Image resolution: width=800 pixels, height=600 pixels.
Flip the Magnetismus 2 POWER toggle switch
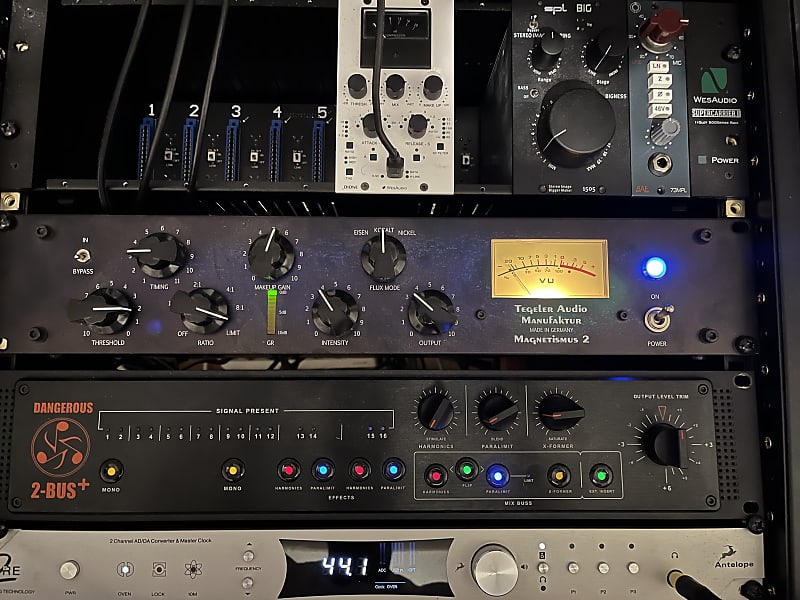click(x=657, y=319)
